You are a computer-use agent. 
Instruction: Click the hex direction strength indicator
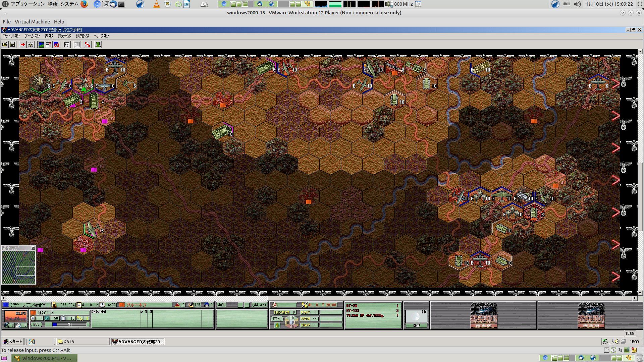coord(291,322)
